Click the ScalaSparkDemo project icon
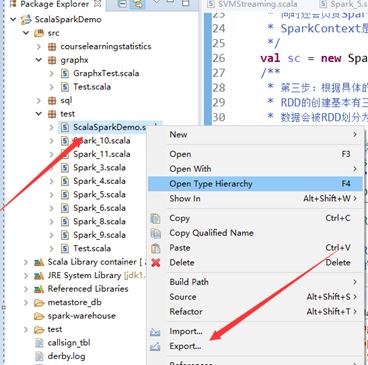 click(26, 19)
